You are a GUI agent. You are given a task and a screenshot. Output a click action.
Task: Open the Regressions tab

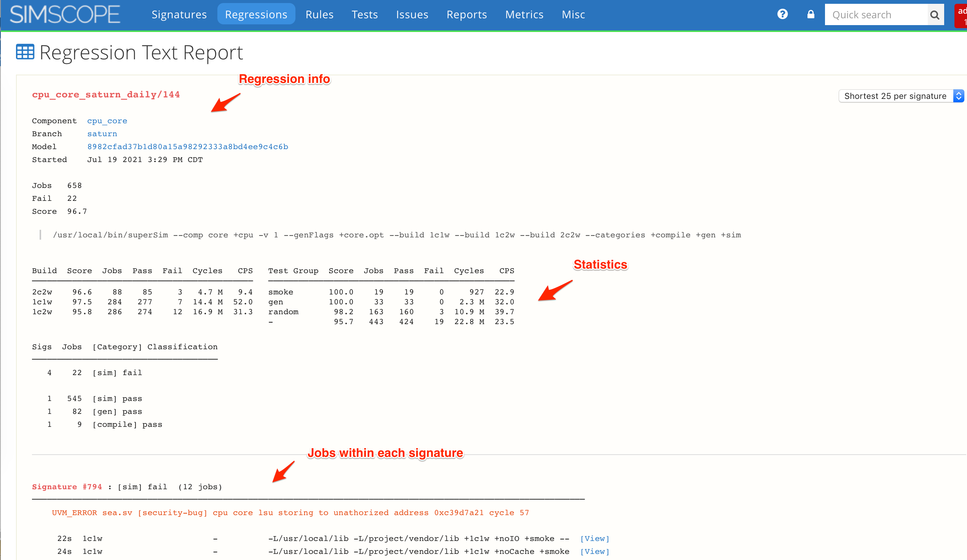click(x=257, y=14)
